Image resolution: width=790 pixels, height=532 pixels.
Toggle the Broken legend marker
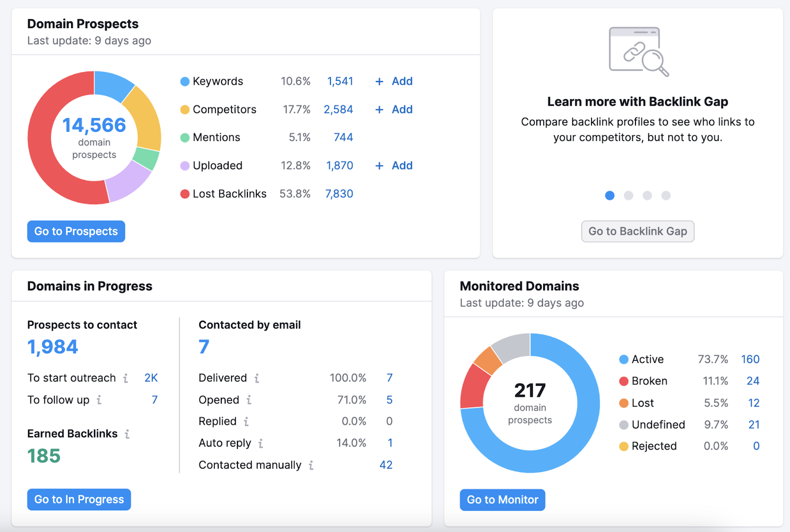tap(624, 381)
